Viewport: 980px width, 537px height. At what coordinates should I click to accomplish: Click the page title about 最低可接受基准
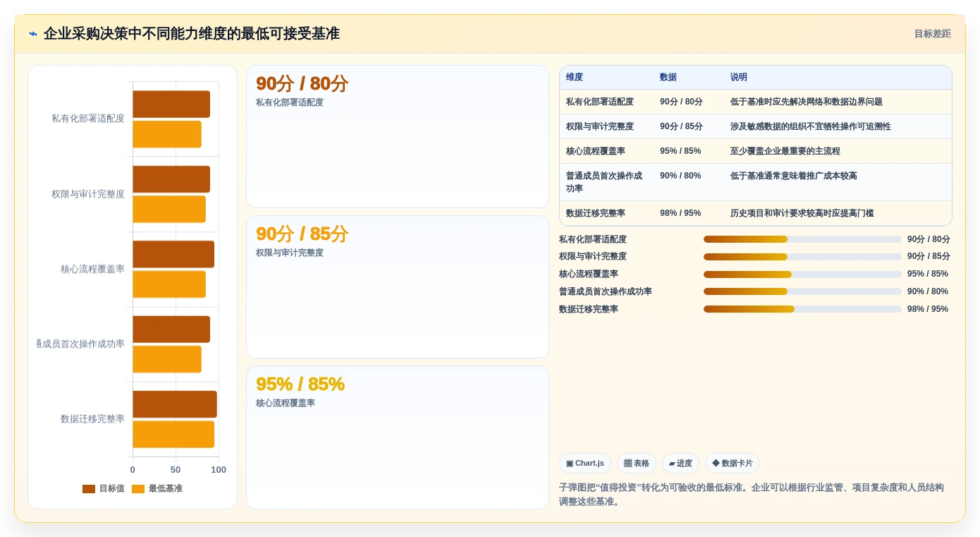coord(192,34)
